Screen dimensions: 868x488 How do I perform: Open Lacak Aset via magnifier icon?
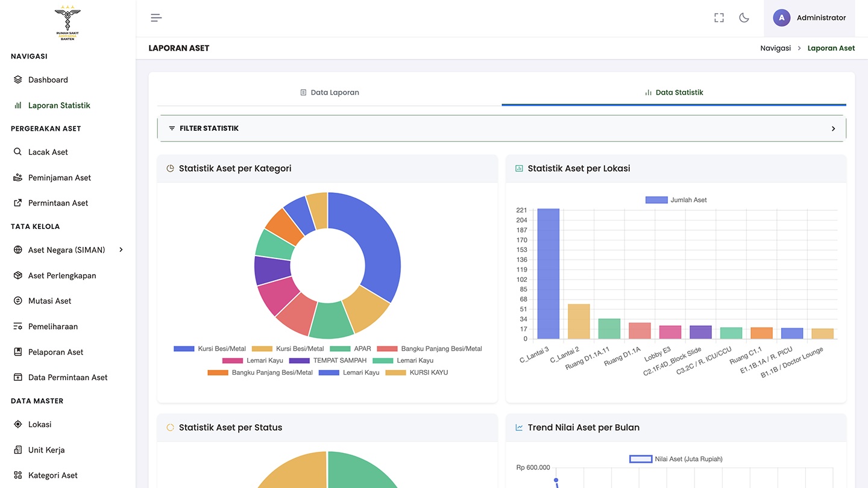[18, 152]
